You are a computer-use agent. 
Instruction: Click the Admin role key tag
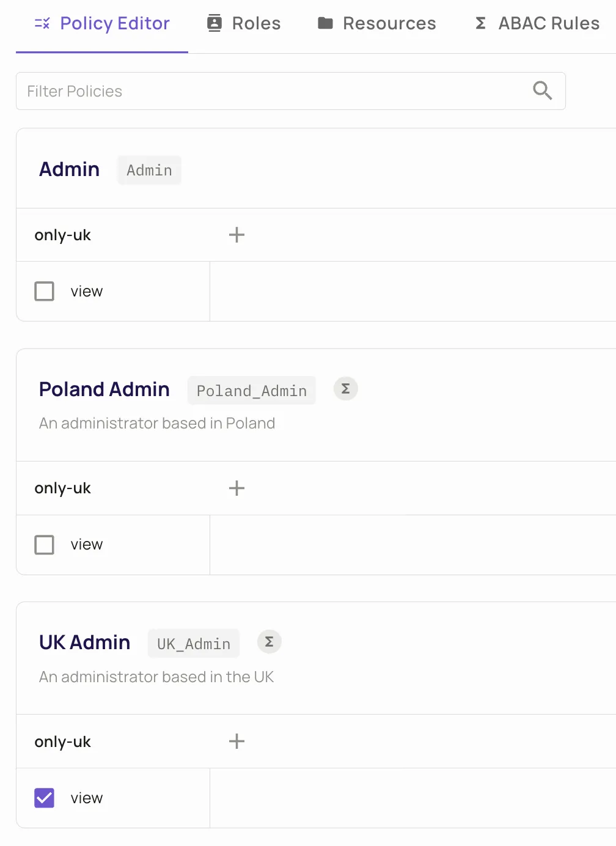tap(149, 170)
